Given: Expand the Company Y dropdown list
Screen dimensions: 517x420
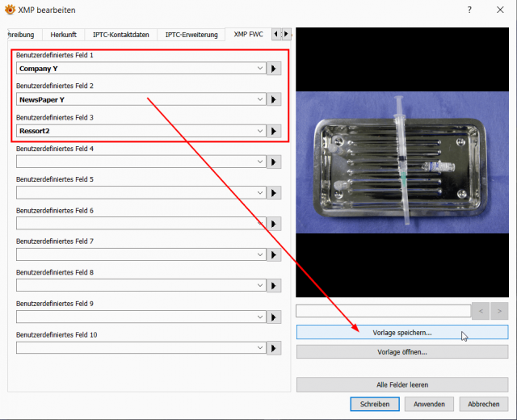Looking at the screenshot, I should pos(260,68).
